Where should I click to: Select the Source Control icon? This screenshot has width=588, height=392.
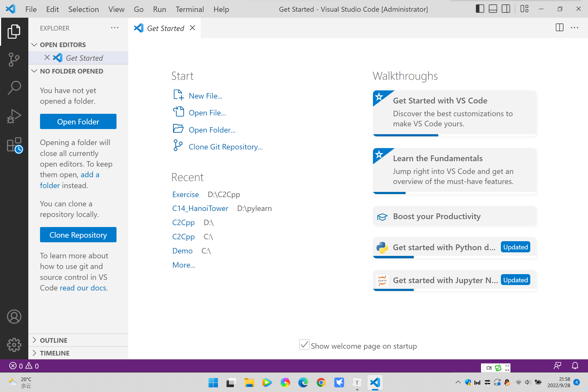[x=14, y=59]
